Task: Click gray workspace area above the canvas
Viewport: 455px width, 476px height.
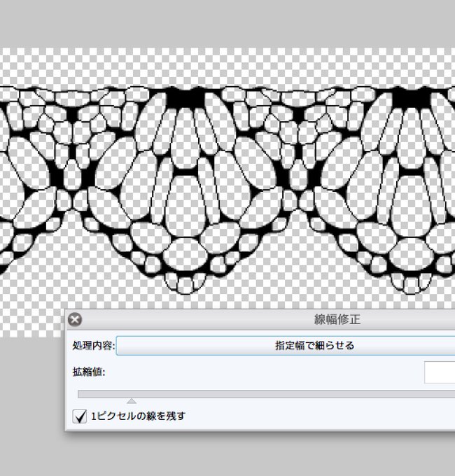Action: [x=227, y=24]
